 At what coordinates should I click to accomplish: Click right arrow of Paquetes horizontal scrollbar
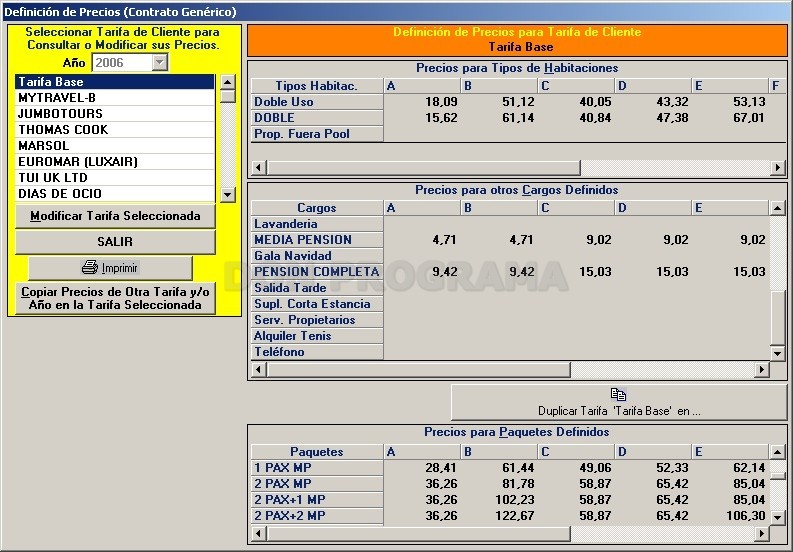(x=762, y=533)
